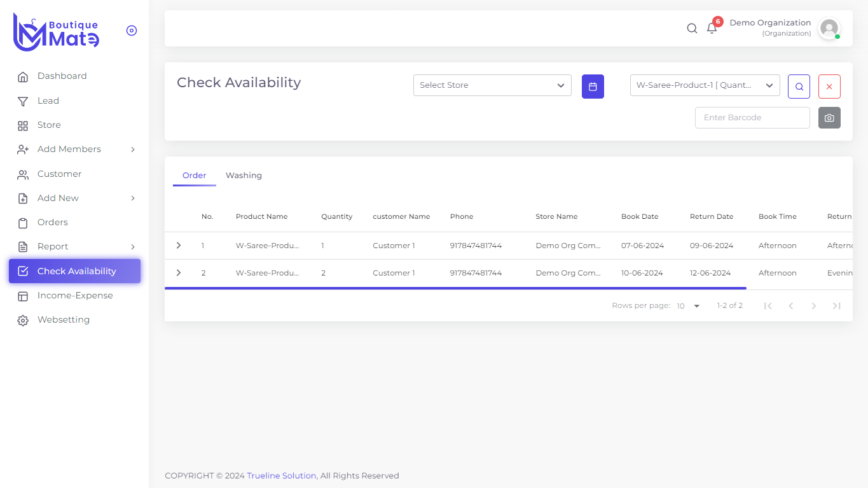This screenshot has width=868, height=488.
Task: Switch to the Washing tab
Action: [x=244, y=176]
